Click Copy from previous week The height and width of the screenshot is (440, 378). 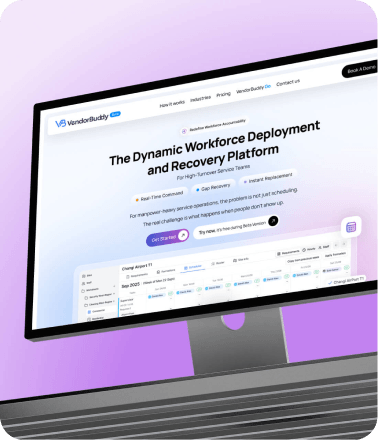(303, 259)
